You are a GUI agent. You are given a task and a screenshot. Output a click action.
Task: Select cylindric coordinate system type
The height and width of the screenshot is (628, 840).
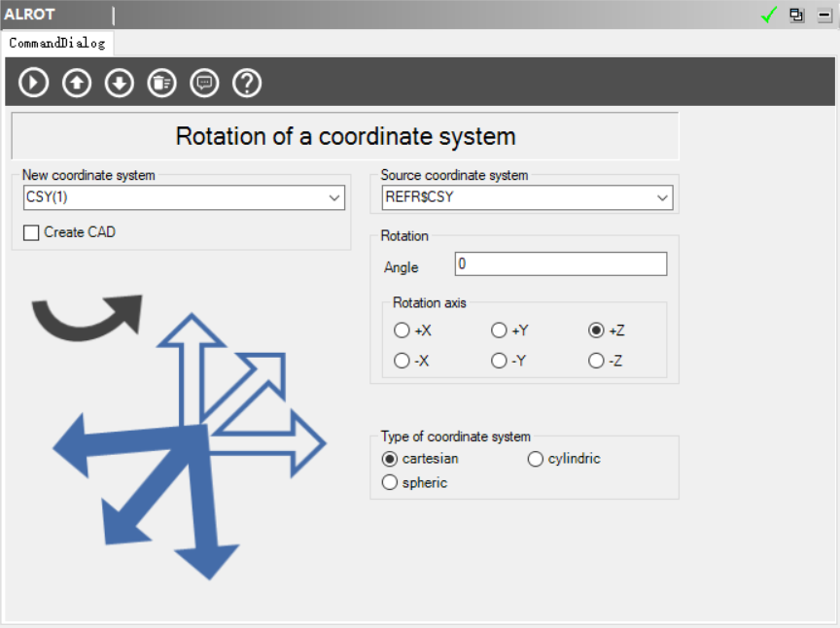[536, 459]
